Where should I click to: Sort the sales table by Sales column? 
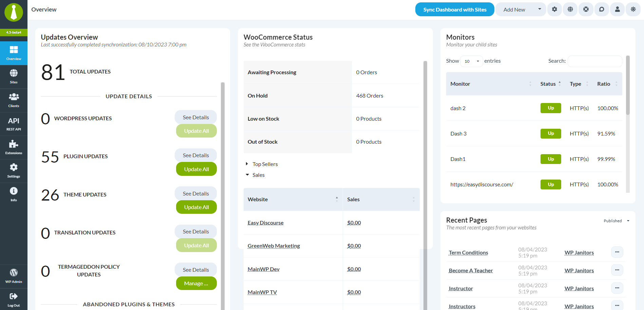(381, 200)
